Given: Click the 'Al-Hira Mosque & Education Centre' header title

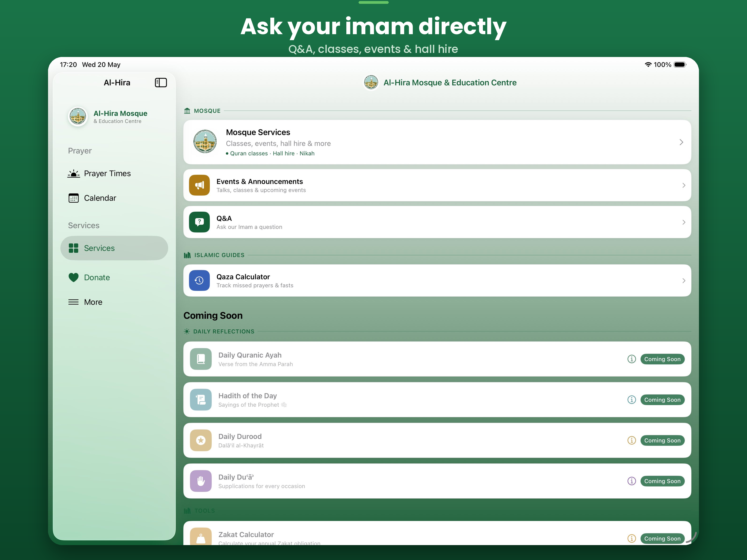Looking at the screenshot, I should tap(450, 83).
